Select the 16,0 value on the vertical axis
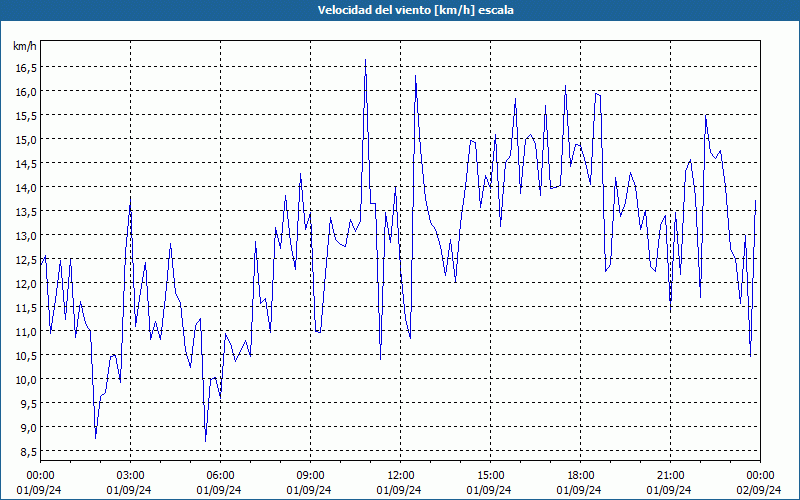Screen dimensions: 800x500 [24, 91]
